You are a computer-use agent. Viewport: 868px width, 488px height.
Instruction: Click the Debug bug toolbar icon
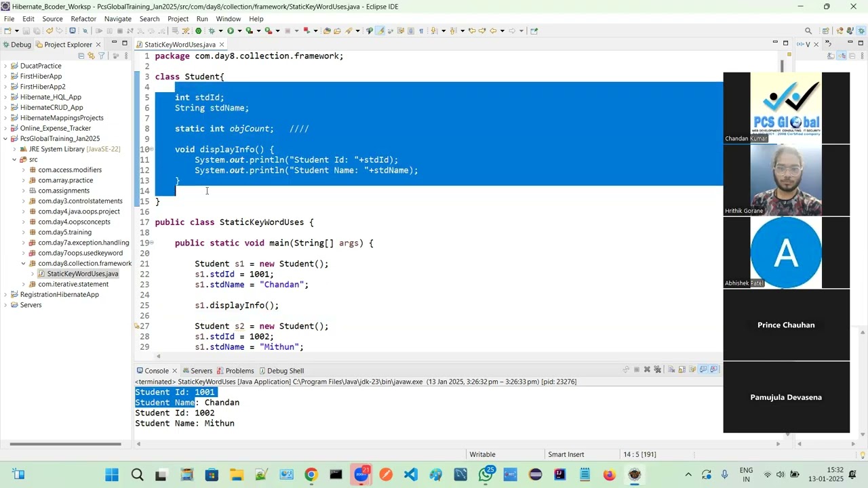[212, 30]
